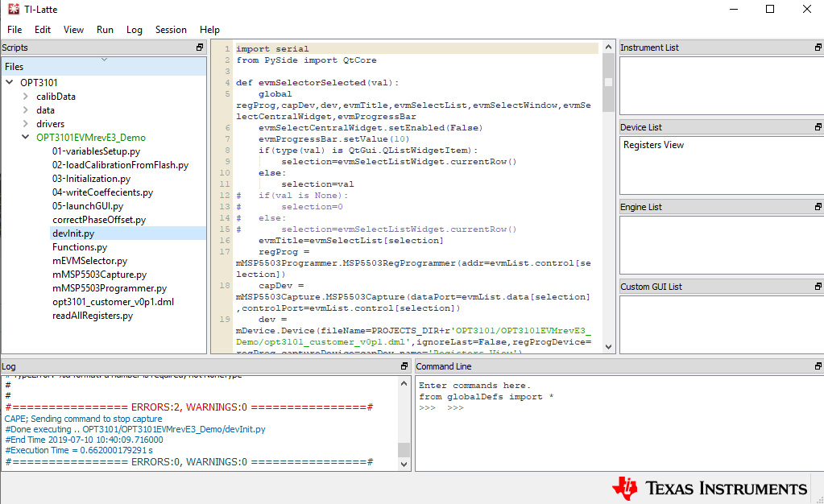Image resolution: width=824 pixels, height=504 pixels.
Task: Click the 'import serial' line in editor
Action: click(272, 48)
